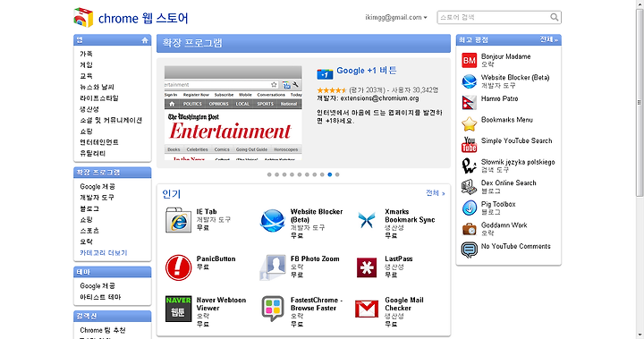Open the 라이프스타일 app category
Screen dimensions: 644x339
tap(99, 98)
